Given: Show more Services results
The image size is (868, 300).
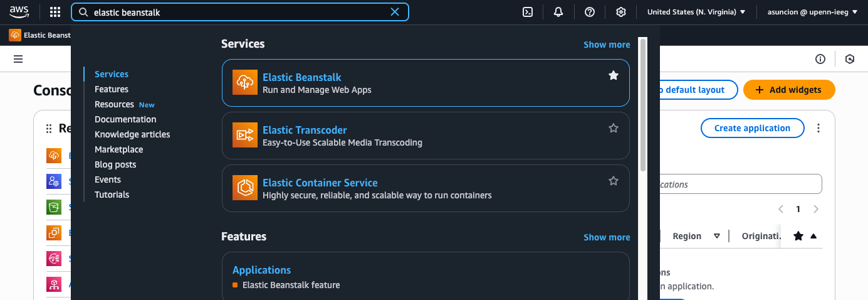Looking at the screenshot, I should pyautogui.click(x=607, y=45).
